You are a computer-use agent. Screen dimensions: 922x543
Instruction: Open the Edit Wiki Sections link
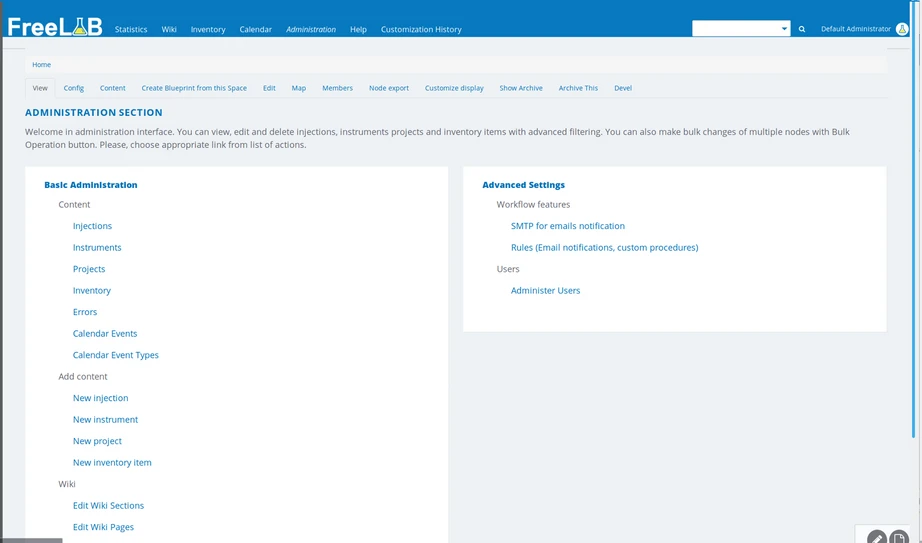[108, 505]
